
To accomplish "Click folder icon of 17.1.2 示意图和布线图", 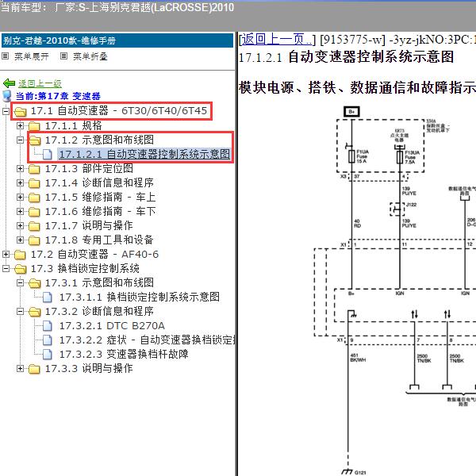I will [x=35, y=140].
